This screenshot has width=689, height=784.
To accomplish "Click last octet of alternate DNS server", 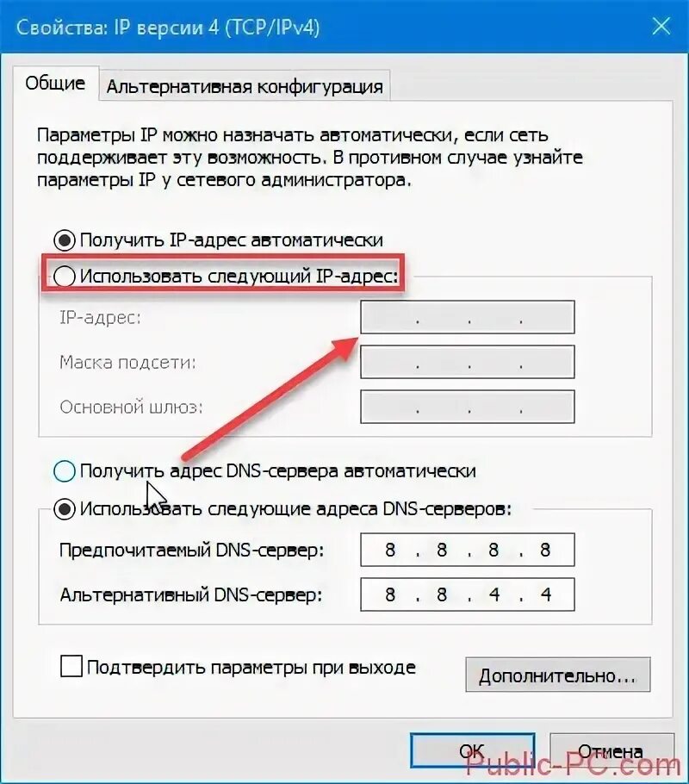I will (545, 594).
